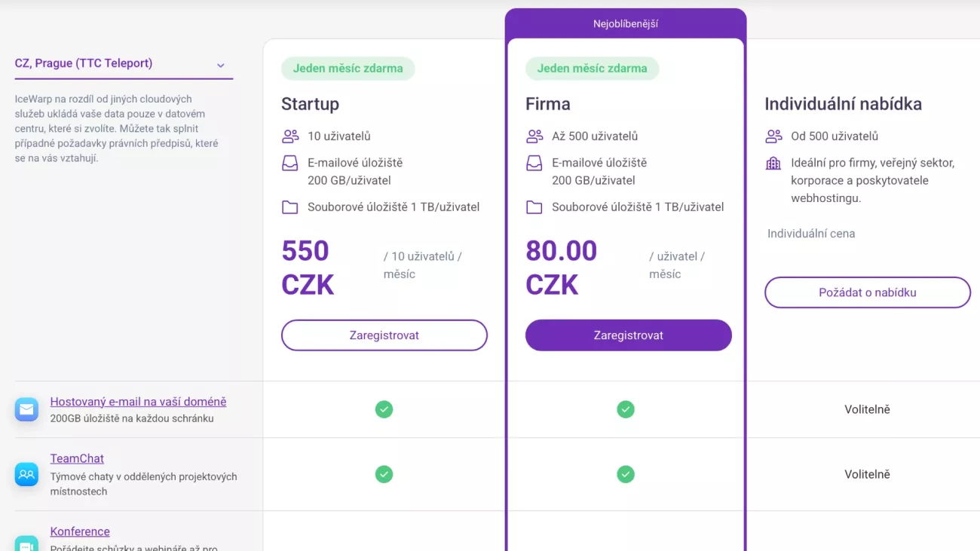980x551 pixels.
Task: Register for the Startup plan
Action: click(384, 335)
